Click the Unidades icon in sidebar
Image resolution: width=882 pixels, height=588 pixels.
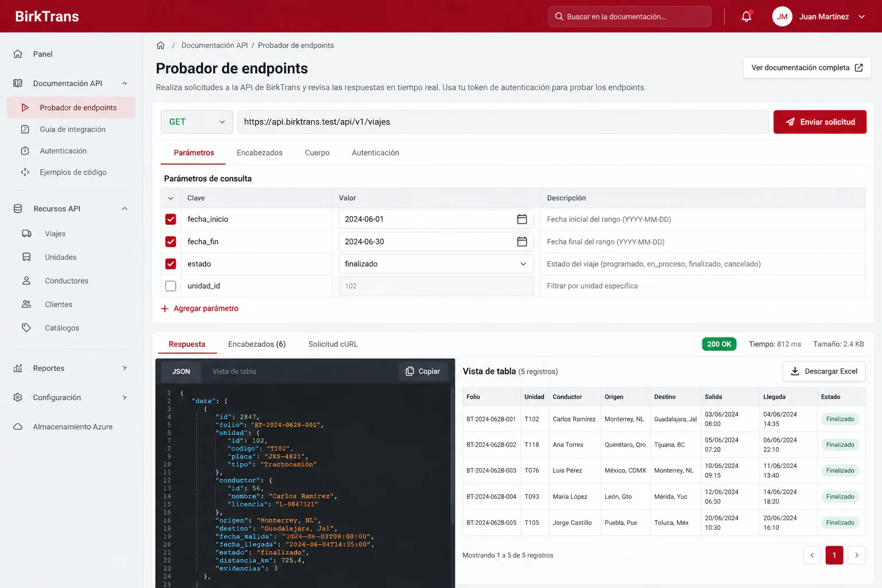(x=26, y=257)
